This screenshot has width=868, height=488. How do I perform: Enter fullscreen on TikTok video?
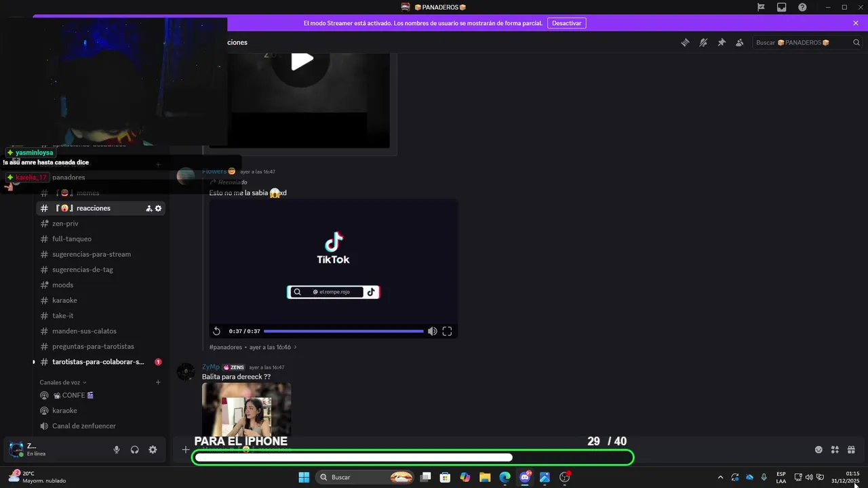(447, 331)
